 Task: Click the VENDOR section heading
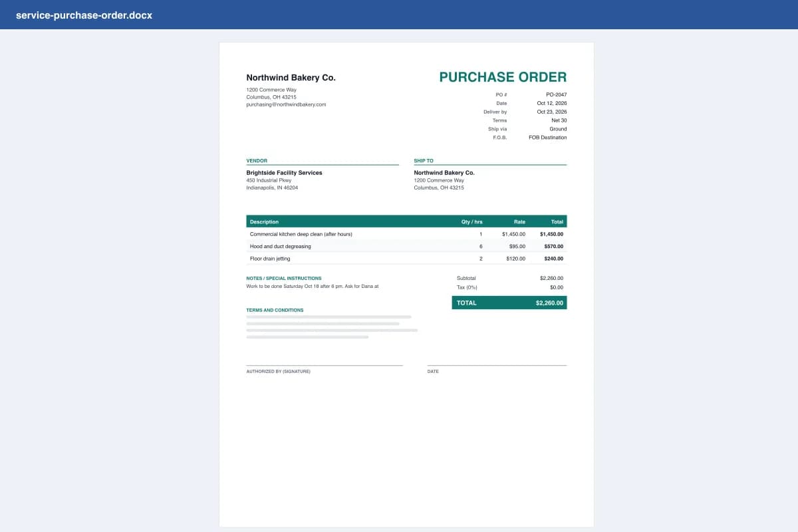(x=257, y=161)
